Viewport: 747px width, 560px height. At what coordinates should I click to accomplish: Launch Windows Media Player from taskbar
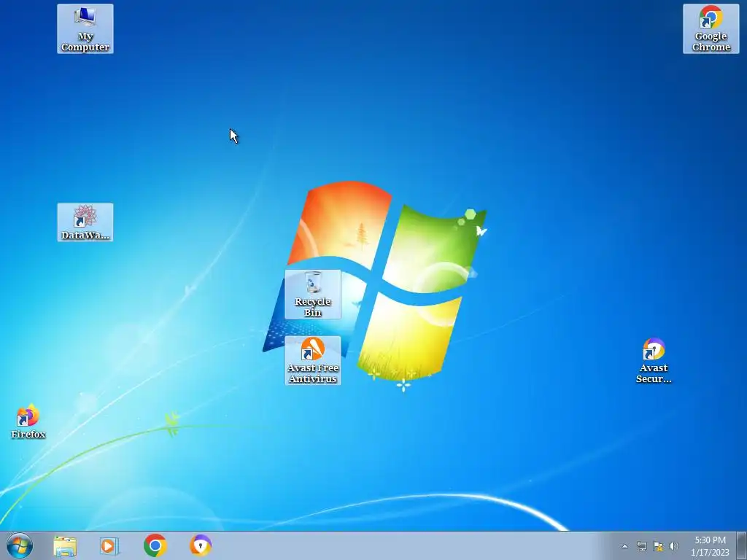pos(109,545)
